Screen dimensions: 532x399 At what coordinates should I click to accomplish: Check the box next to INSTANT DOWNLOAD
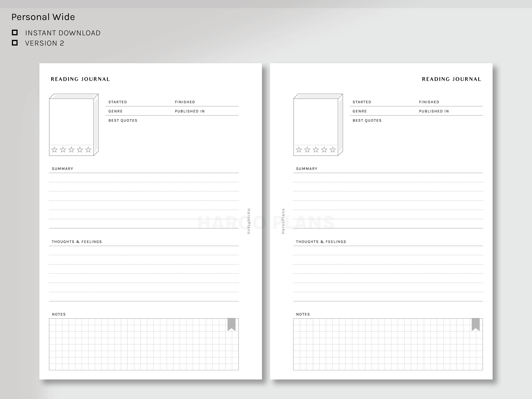tap(15, 32)
